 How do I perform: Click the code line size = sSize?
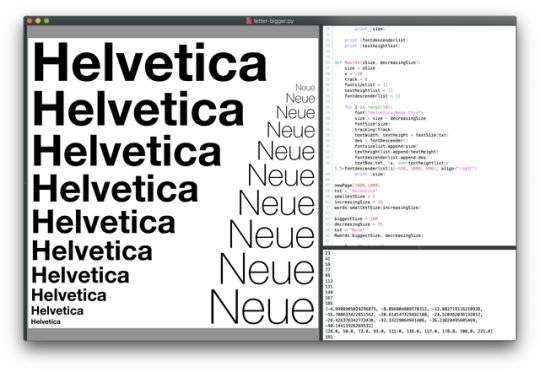(x=360, y=68)
